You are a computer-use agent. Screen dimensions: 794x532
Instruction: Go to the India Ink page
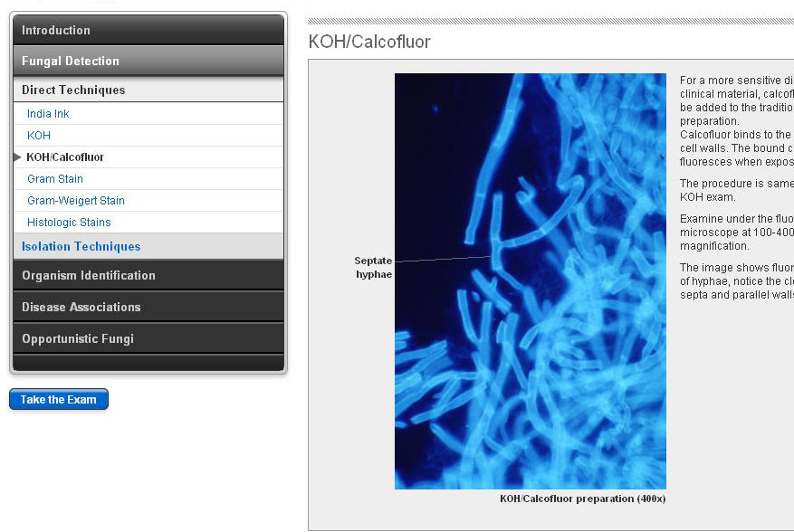click(48, 114)
